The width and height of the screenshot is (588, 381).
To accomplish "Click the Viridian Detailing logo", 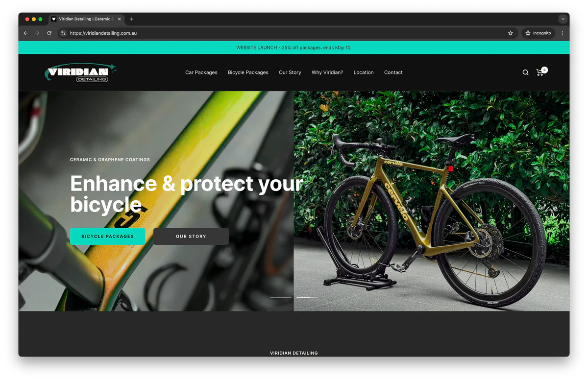I will coord(80,72).
